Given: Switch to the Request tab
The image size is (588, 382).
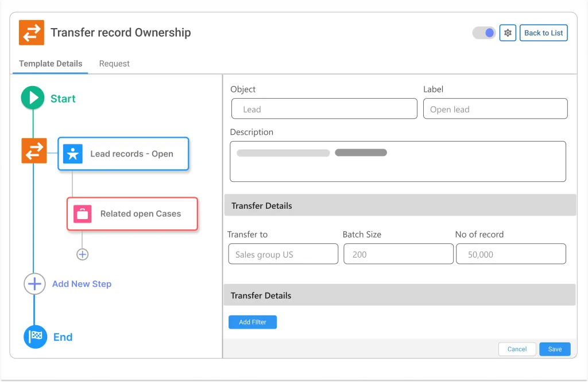Looking at the screenshot, I should pyautogui.click(x=114, y=64).
